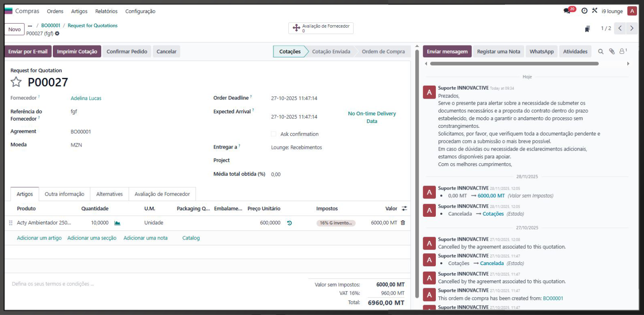Click the No On-time Delivery Data link
Screen dimensions: 644x315
coord(372,117)
